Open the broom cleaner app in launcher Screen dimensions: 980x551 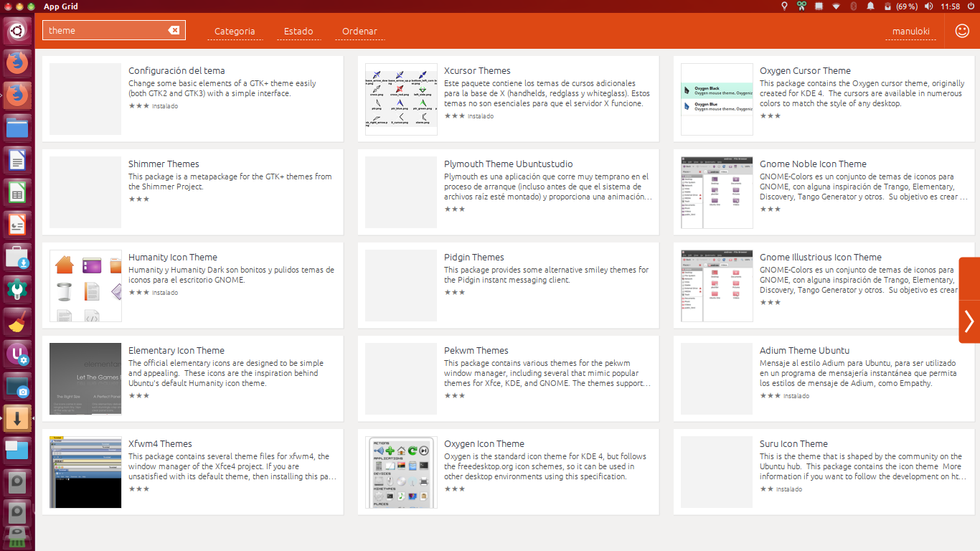[x=17, y=322]
